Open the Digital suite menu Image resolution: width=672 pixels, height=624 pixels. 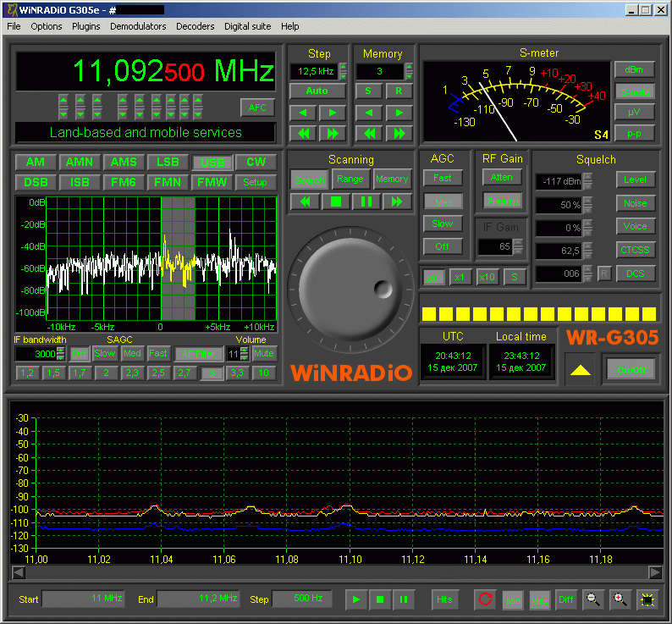(x=248, y=26)
